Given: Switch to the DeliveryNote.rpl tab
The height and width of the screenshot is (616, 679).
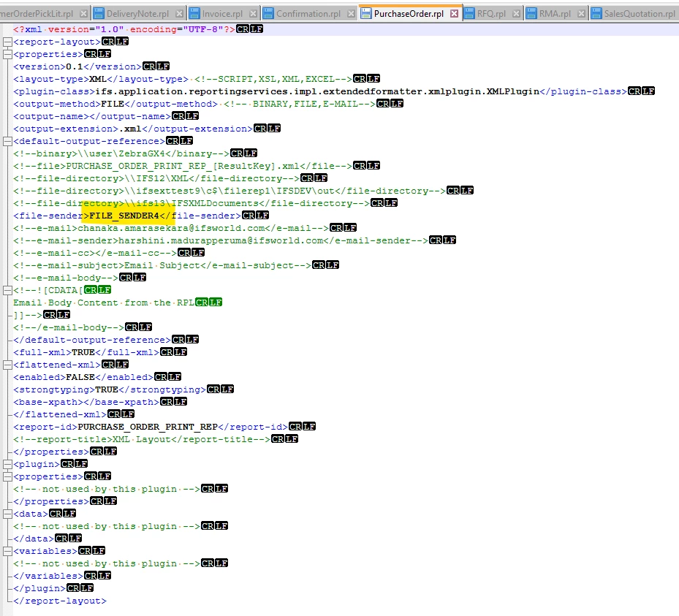Looking at the screenshot, I should pos(137,14).
